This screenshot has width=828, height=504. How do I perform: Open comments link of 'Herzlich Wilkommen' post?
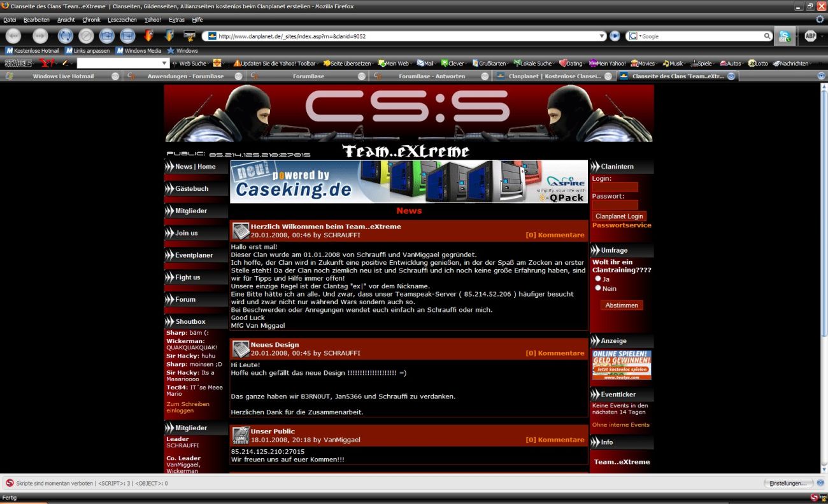555,235
